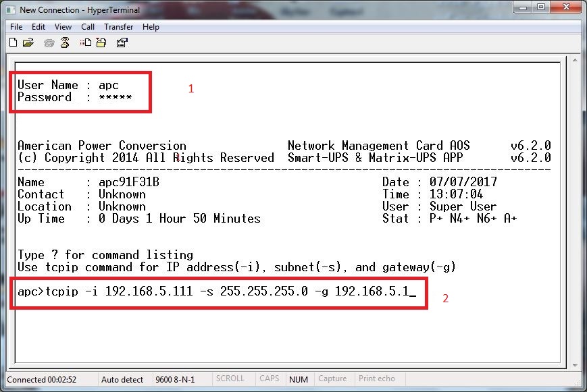
Task: Toggle SCROLL indicator in the status bar
Action: [232, 379]
